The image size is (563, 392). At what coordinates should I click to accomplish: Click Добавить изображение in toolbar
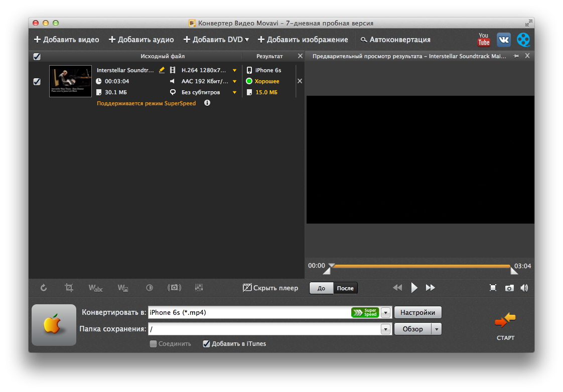click(303, 40)
